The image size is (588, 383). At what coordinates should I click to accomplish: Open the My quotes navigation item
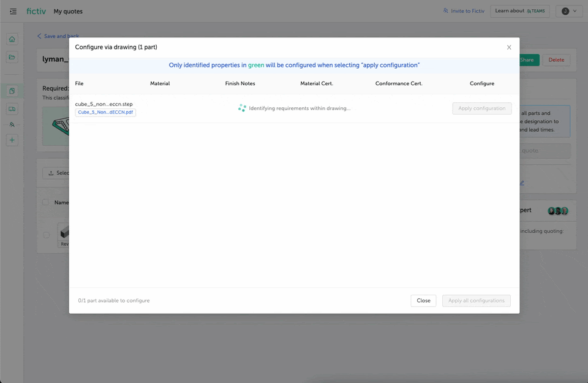point(69,11)
